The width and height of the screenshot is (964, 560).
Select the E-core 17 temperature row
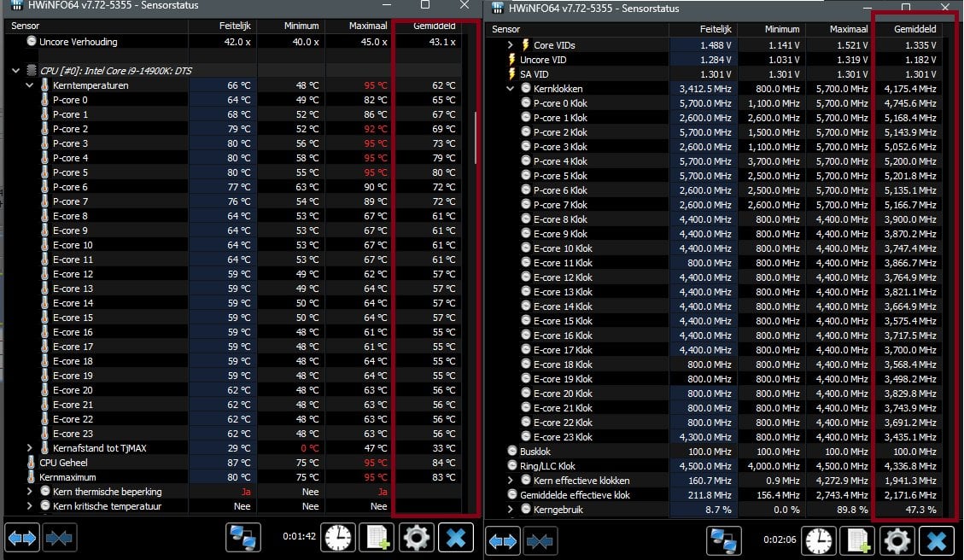coord(233,346)
